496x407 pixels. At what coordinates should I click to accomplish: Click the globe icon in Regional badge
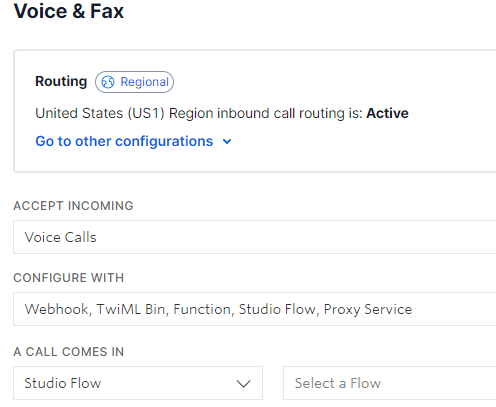pyautogui.click(x=108, y=82)
